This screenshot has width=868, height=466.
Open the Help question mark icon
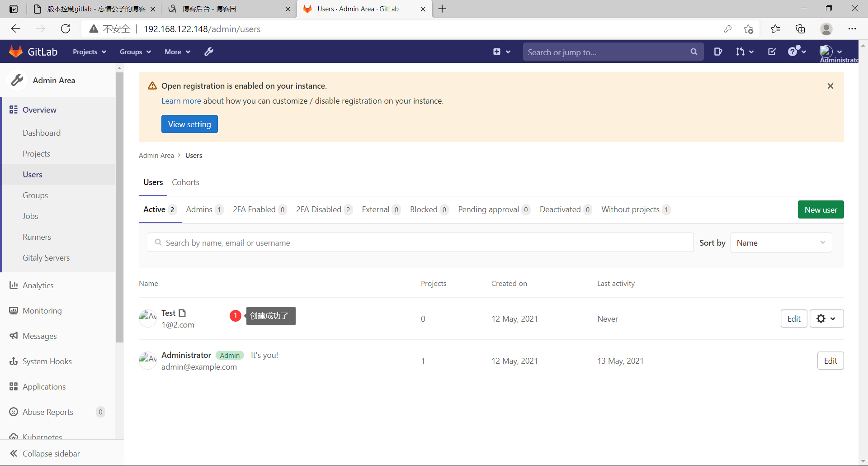pos(797,51)
